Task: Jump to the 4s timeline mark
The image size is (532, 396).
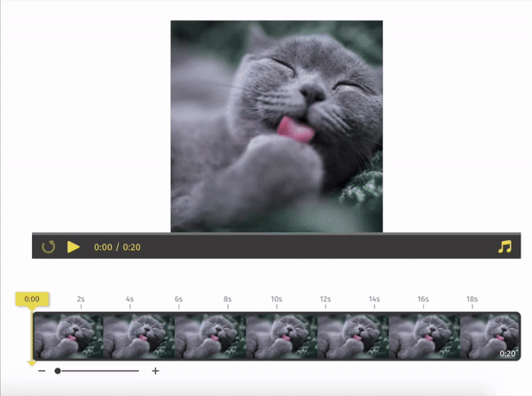Action: (x=129, y=299)
